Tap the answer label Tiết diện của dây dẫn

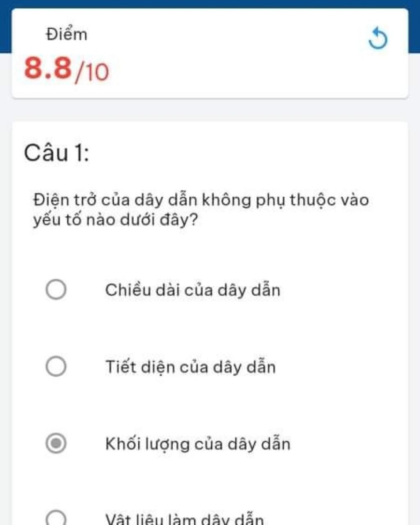190,367
